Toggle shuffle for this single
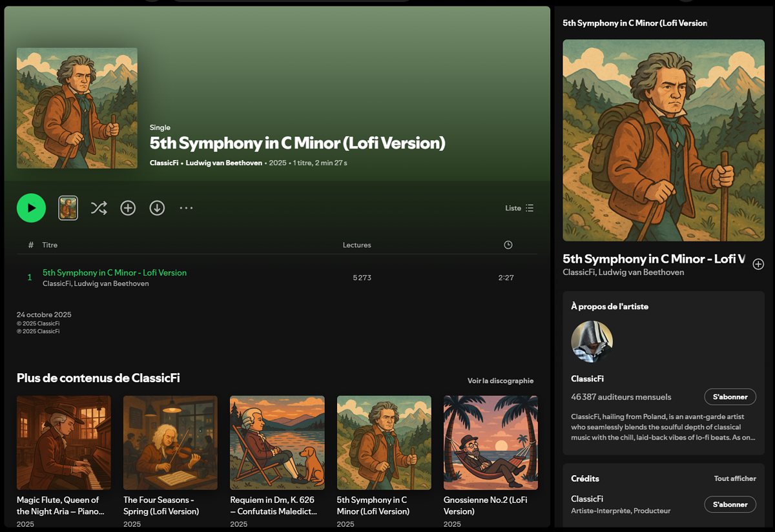 coord(99,208)
